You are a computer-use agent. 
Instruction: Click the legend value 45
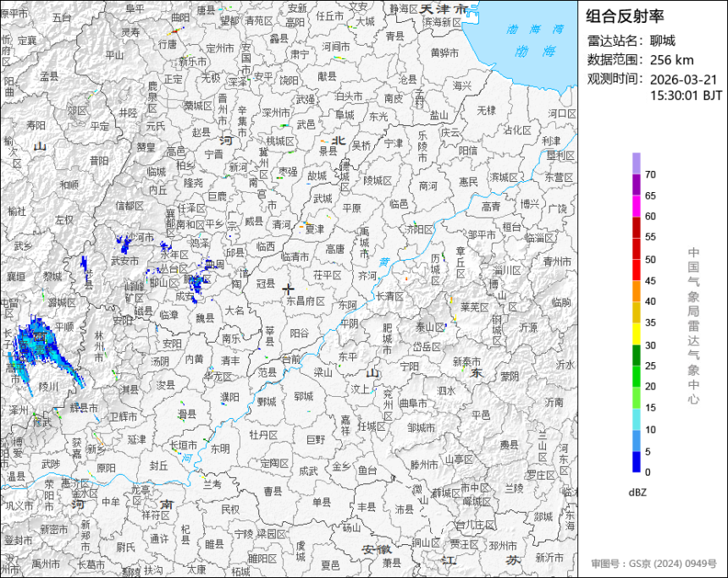(x=650, y=281)
